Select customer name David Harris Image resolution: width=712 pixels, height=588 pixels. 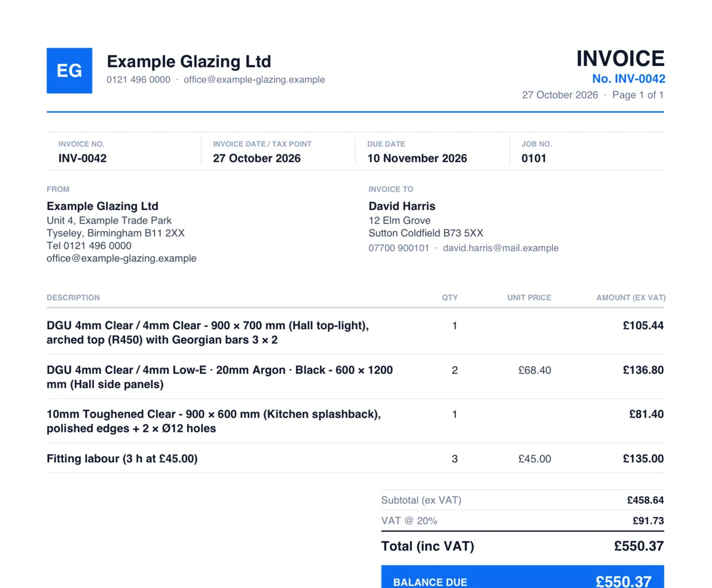pos(402,206)
